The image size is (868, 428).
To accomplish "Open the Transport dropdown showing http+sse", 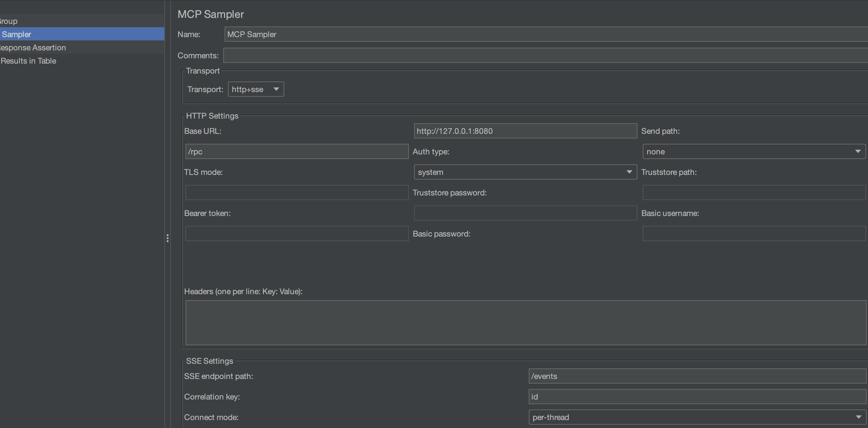I will [x=256, y=89].
